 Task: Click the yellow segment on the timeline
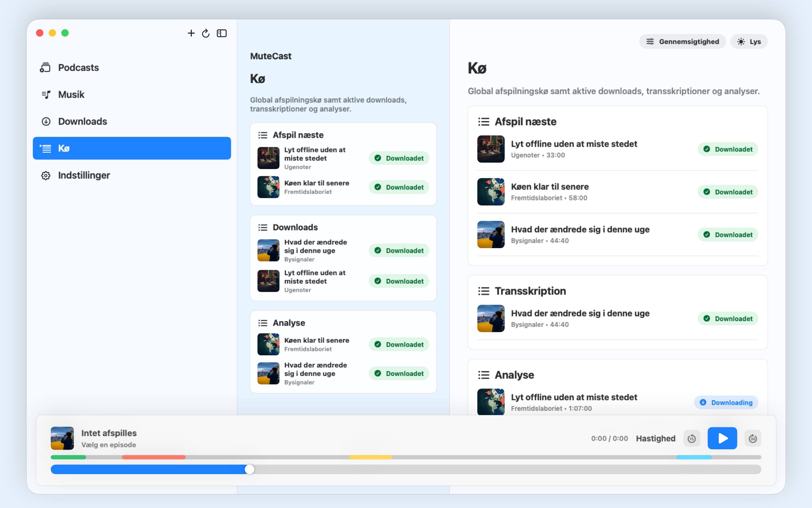click(x=370, y=457)
